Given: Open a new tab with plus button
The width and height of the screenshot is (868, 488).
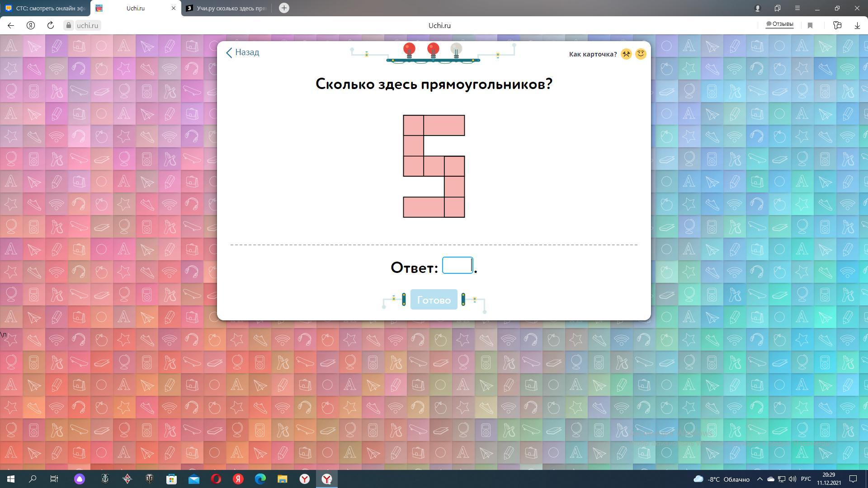Looking at the screenshot, I should pos(284,8).
